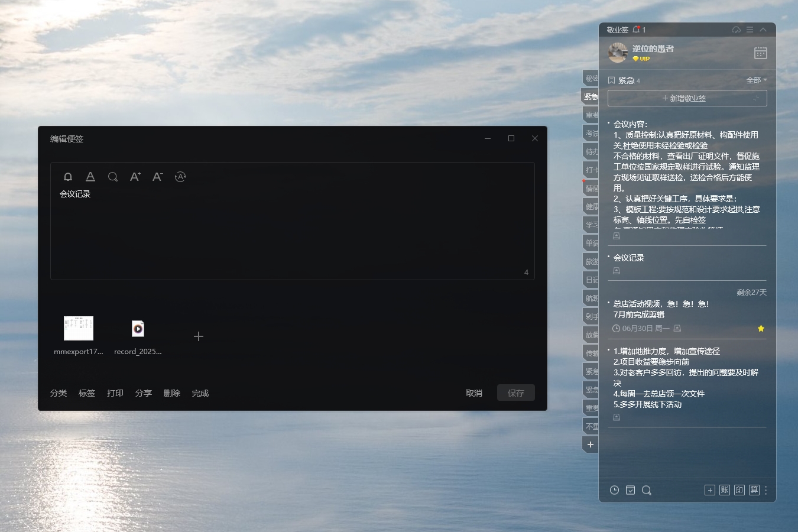Viewport: 798px width, 532px height.
Task: Open the time-management clock icon at panel bottom
Action: point(615,490)
